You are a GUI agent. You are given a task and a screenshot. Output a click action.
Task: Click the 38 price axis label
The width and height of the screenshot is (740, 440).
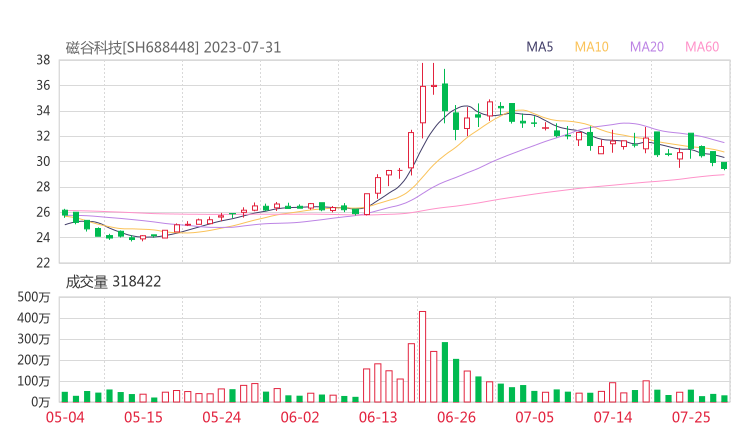click(43, 60)
